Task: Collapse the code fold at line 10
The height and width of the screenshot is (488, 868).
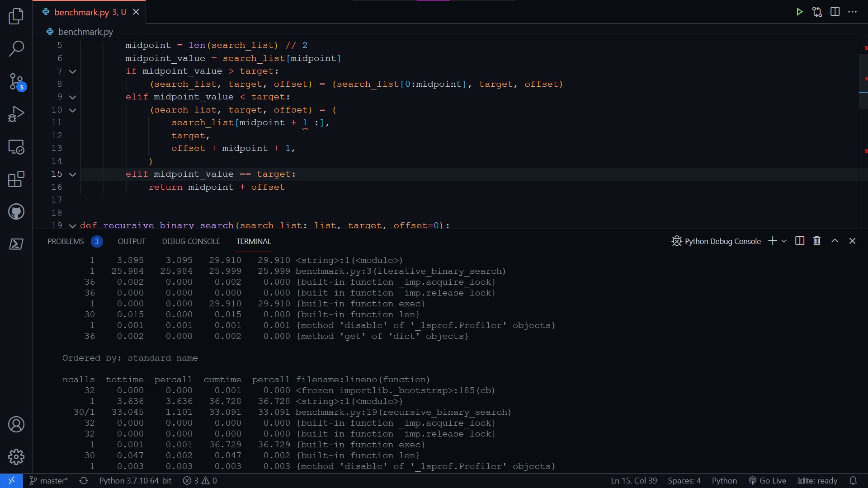Action: click(x=72, y=110)
